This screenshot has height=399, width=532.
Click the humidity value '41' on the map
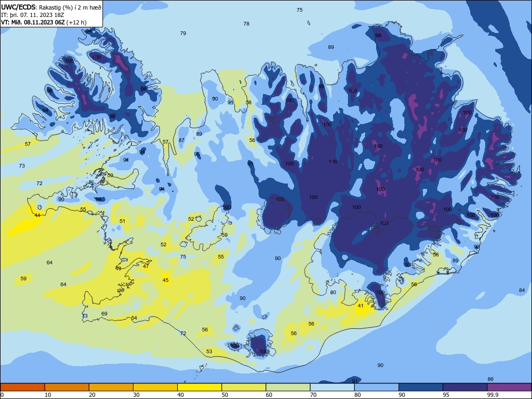tap(361, 306)
